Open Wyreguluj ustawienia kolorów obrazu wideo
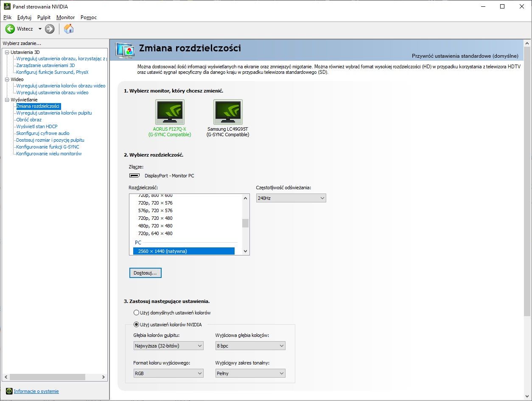Image resolution: width=532 pixels, height=401 pixels. [61, 86]
